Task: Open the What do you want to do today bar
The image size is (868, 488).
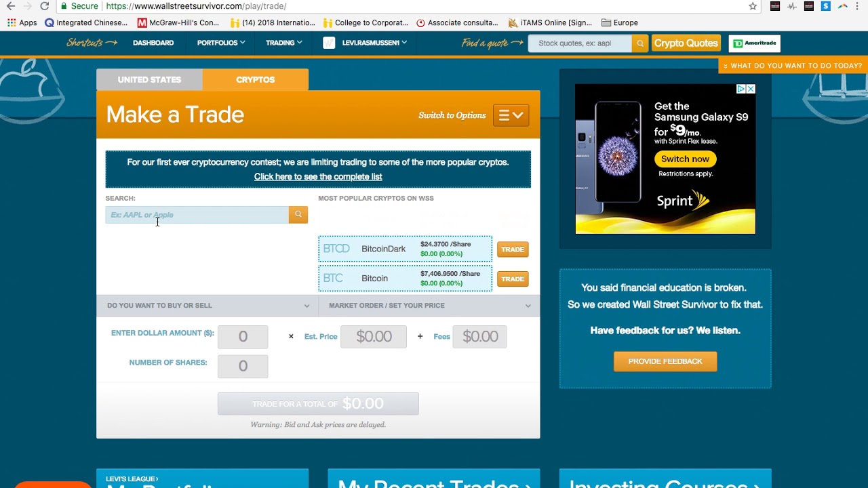Action: tap(793, 66)
